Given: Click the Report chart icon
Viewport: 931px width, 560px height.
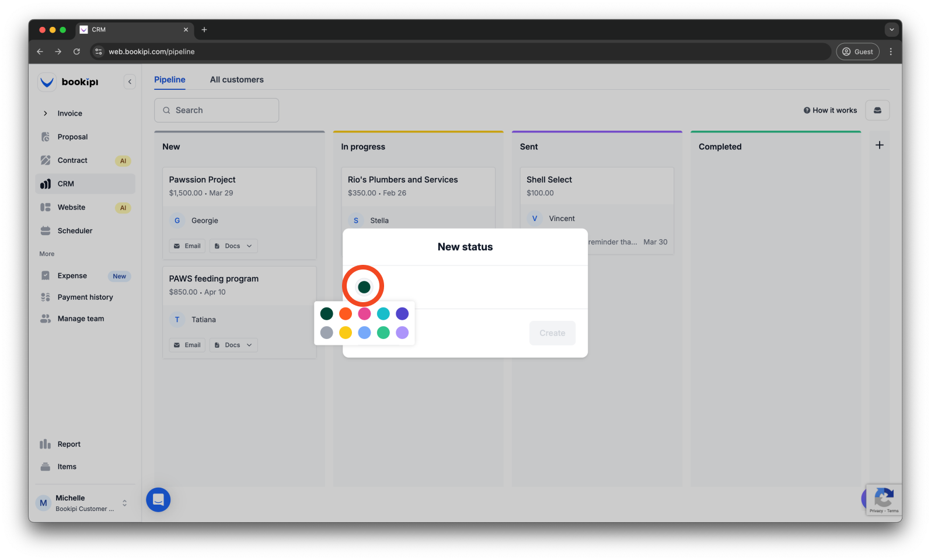Looking at the screenshot, I should click(46, 444).
